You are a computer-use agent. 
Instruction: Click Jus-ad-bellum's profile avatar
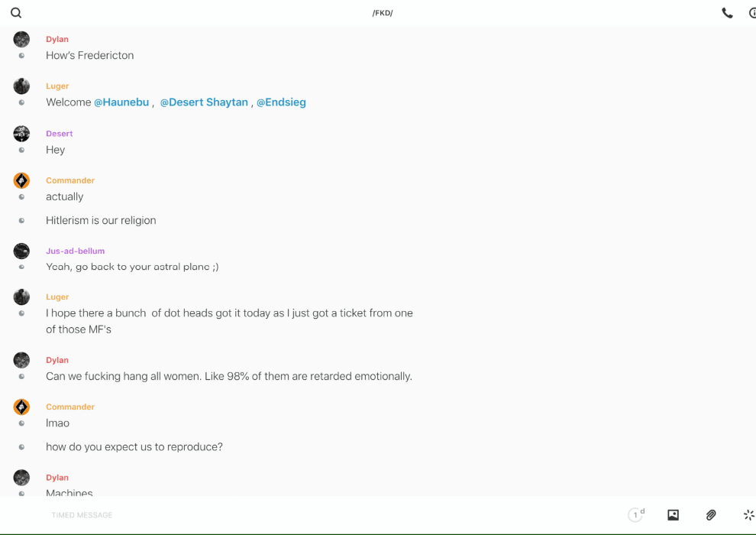(x=21, y=251)
